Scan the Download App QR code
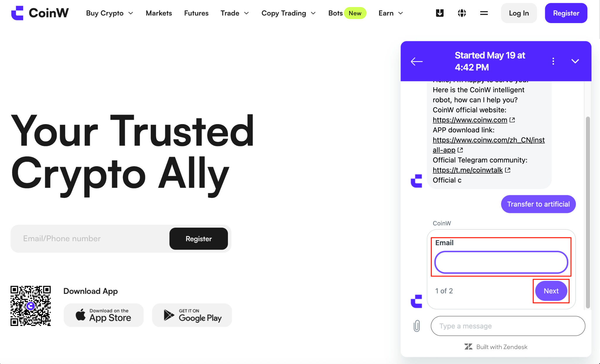 [31, 306]
